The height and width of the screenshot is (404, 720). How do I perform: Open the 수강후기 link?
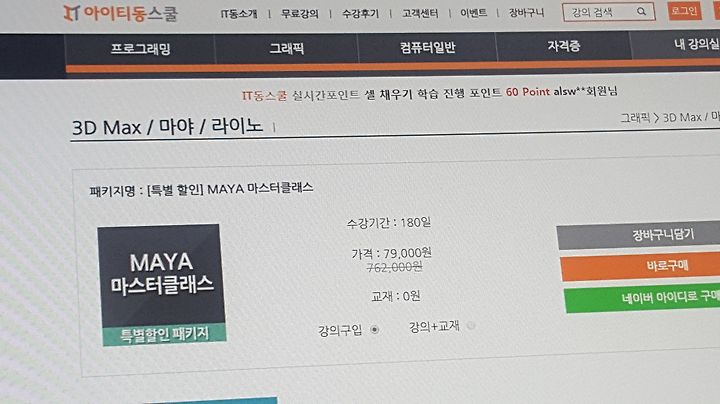[x=360, y=14]
